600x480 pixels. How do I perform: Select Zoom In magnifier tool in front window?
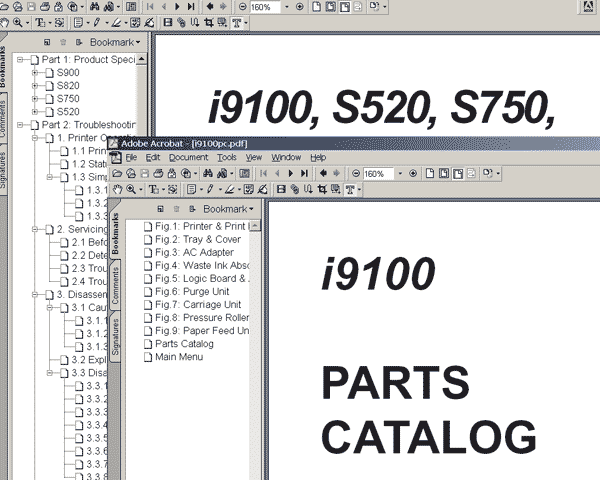[x=131, y=189]
